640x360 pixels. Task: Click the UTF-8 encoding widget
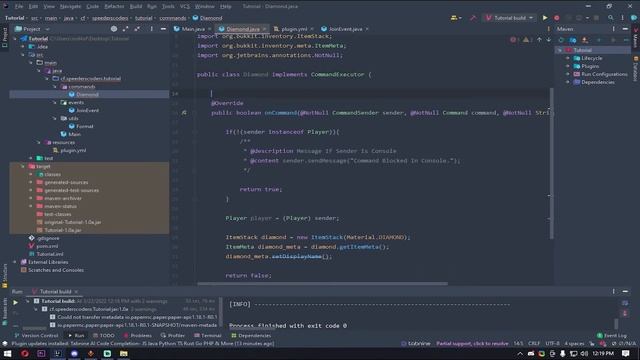pos(552,344)
